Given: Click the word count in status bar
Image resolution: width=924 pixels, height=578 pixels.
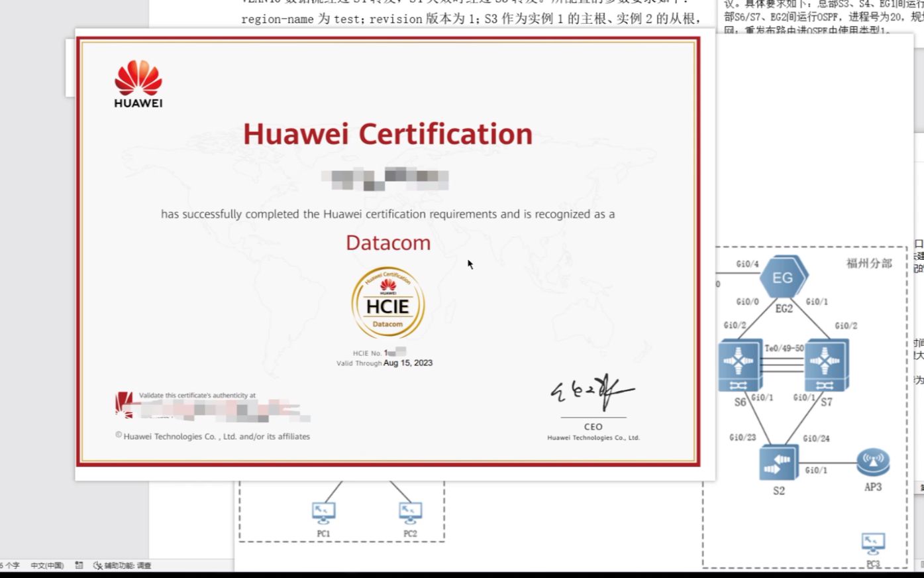Looking at the screenshot, I should (10, 565).
